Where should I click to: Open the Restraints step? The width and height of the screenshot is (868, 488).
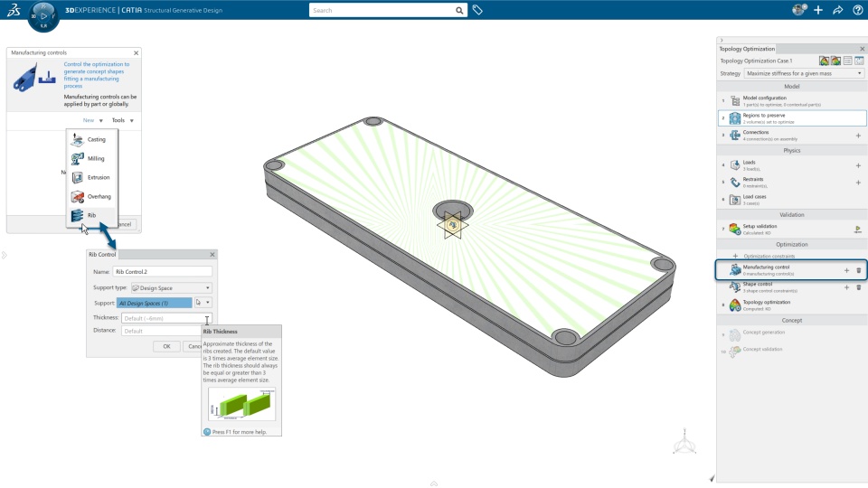[x=785, y=182]
